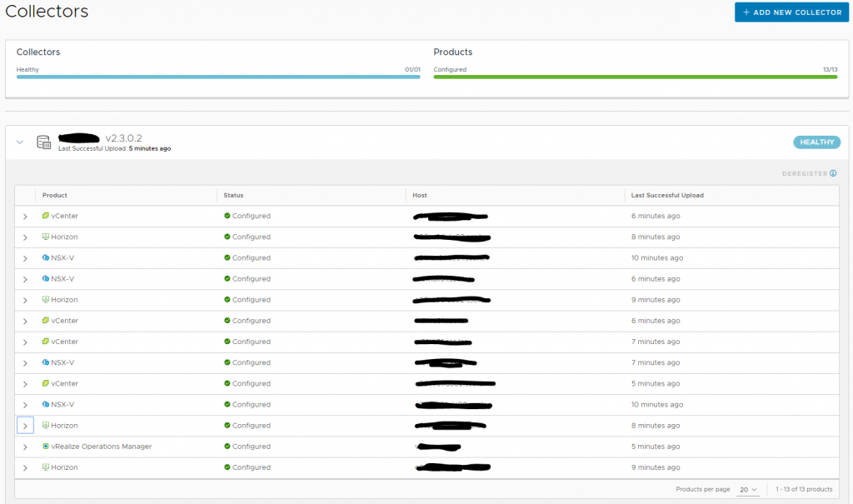The height and width of the screenshot is (504, 853).
Task: Collapse the v2.3.0.2 collector section
Action: [x=20, y=142]
